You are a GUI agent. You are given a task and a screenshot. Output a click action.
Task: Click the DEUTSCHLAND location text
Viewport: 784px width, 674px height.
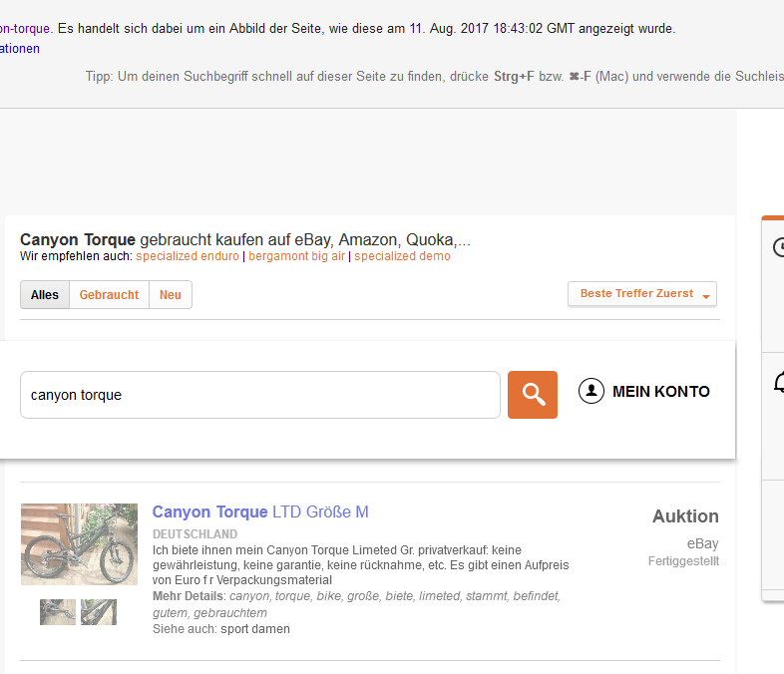point(195,534)
